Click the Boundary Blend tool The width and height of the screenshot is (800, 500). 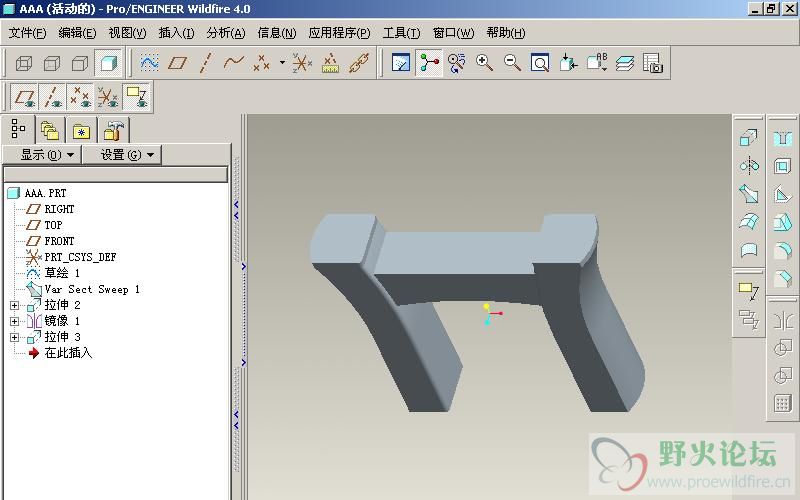click(749, 221)
